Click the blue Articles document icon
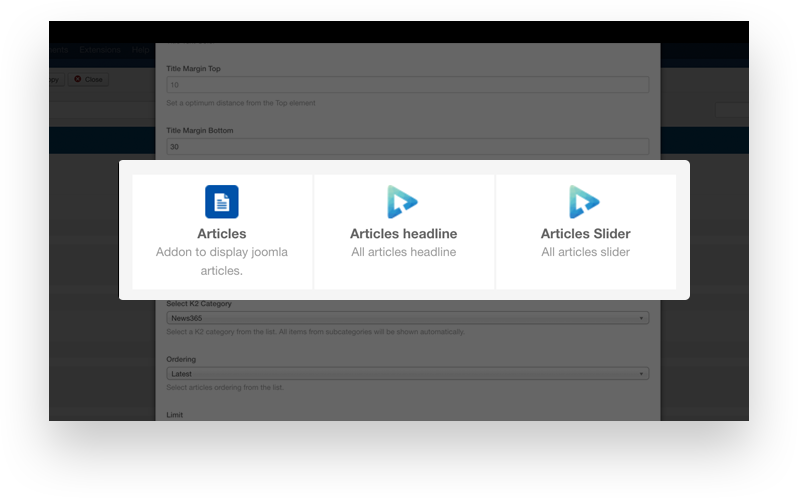The image size is (798, 498). 221,202
